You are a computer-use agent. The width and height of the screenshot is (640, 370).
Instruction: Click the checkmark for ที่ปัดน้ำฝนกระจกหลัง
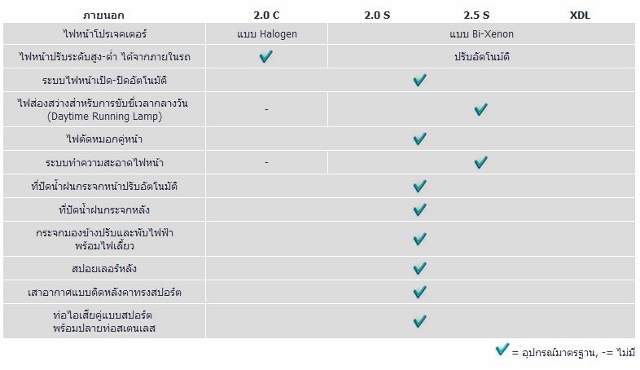[x=420, y=210]
